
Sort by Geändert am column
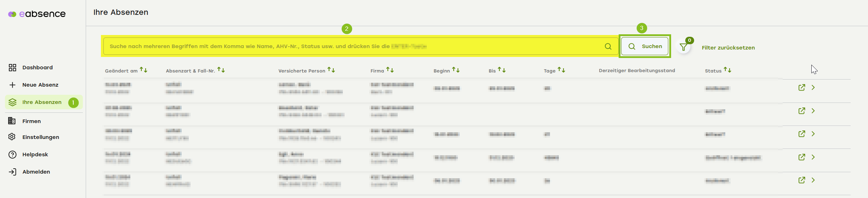click(143, 70)
